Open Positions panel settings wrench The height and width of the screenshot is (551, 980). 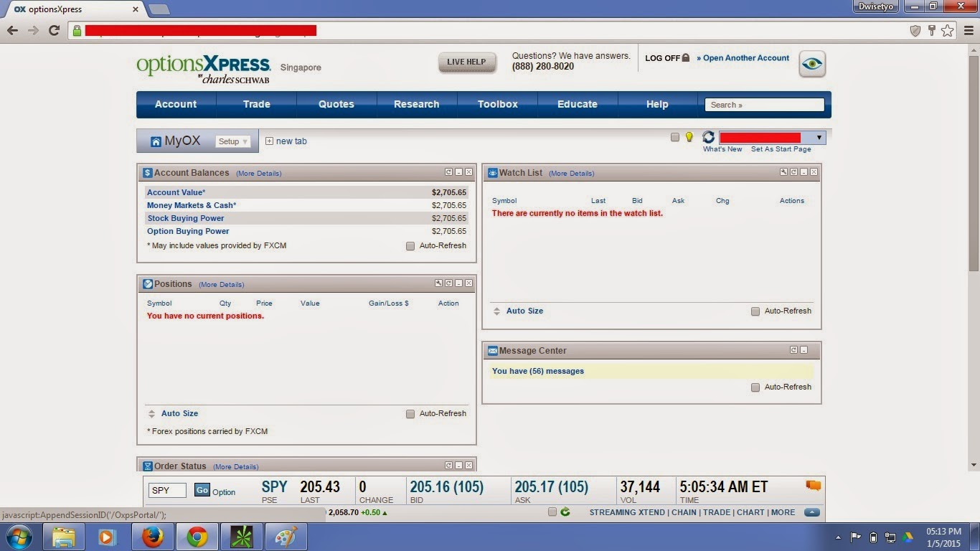438,283
